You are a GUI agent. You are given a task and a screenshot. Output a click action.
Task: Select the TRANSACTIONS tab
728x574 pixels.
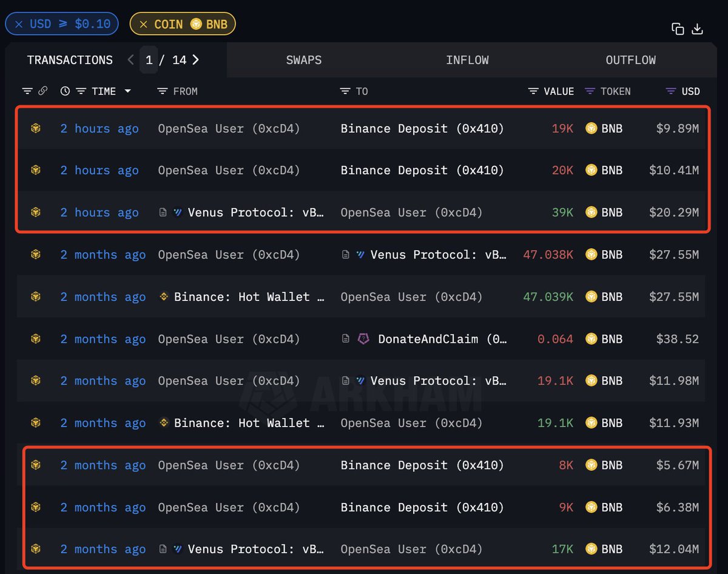point(70,60)
